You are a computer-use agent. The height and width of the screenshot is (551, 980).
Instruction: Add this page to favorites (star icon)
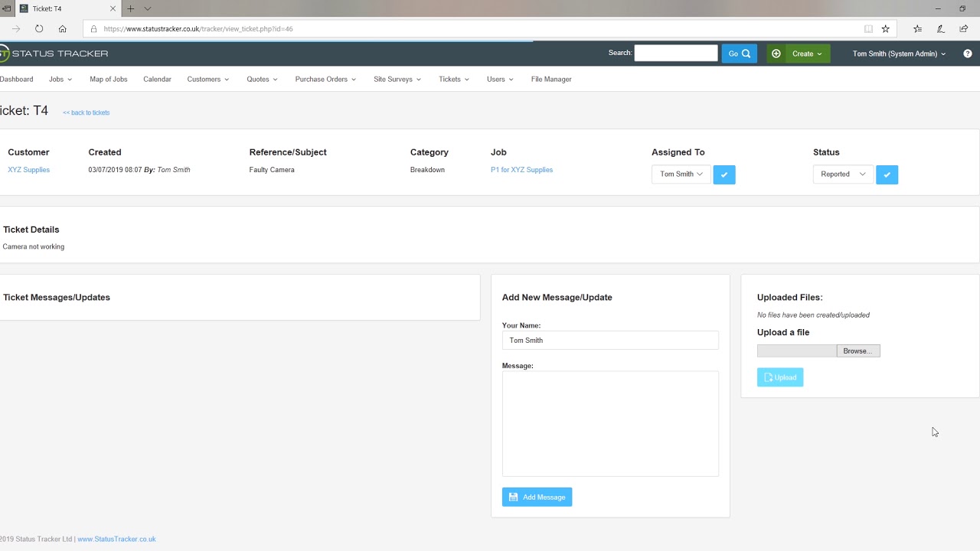click(x=886, y=29)
